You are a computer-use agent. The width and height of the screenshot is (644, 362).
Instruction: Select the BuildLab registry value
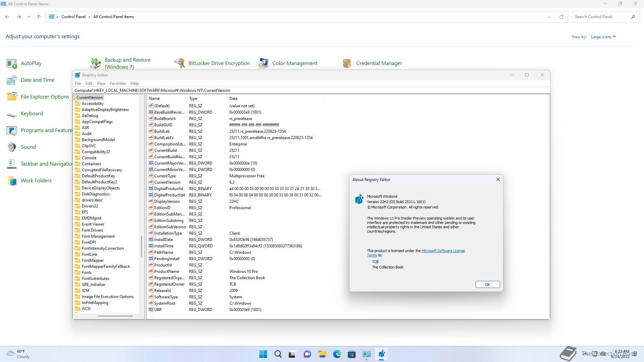pos(162,131)
